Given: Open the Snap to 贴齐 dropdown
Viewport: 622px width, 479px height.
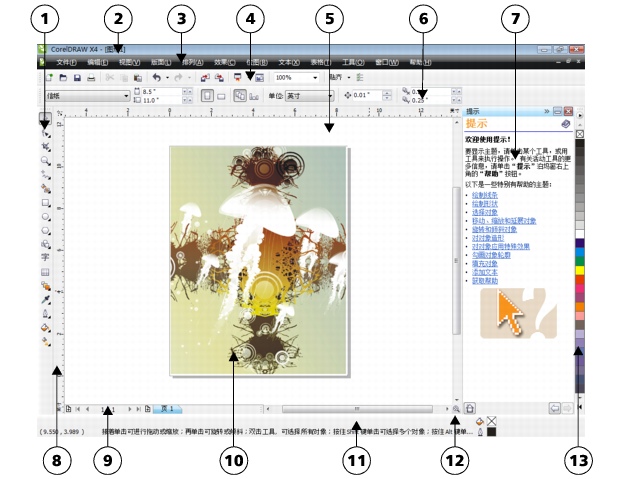Looking at the screenshot, I should [349, 78].
